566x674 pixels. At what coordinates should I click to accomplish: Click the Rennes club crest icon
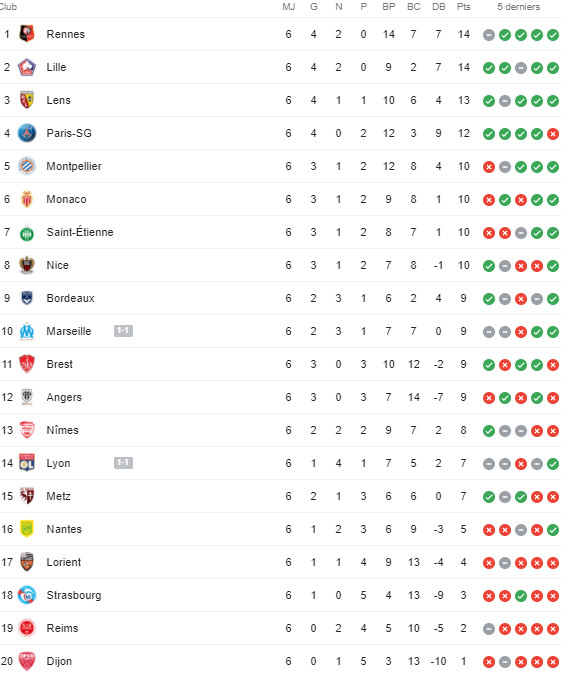click(x=27, y=34)
